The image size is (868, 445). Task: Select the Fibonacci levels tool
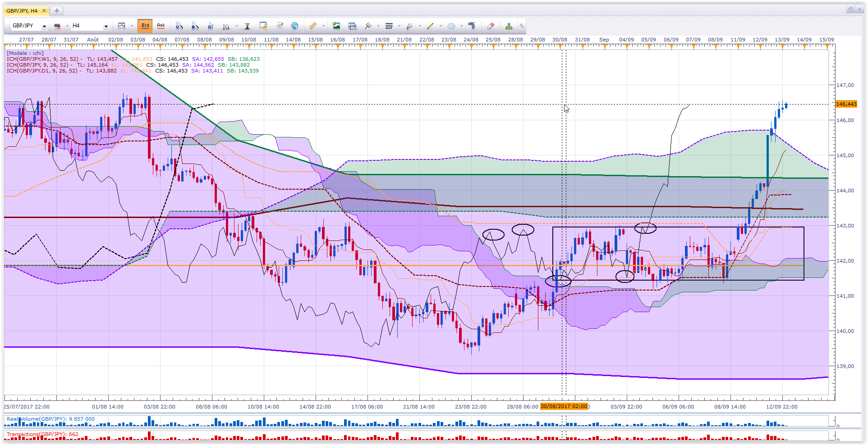389,26
